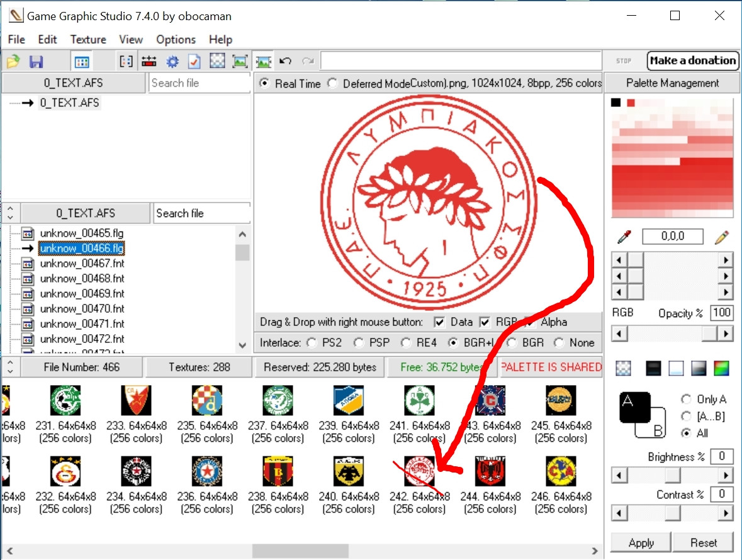Image resolution: width=742 pixels, height=560 pixels.
Task: Choose None interlace option
Action: click(559, 342)
